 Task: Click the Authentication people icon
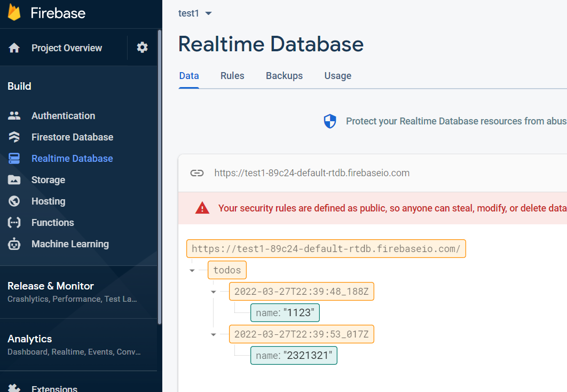[14, 115]
